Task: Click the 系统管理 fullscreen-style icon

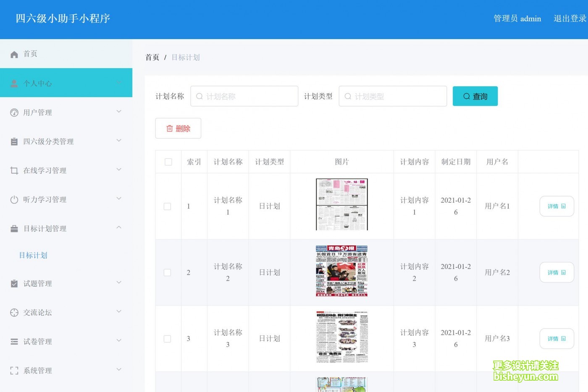Action: [14, 371]
